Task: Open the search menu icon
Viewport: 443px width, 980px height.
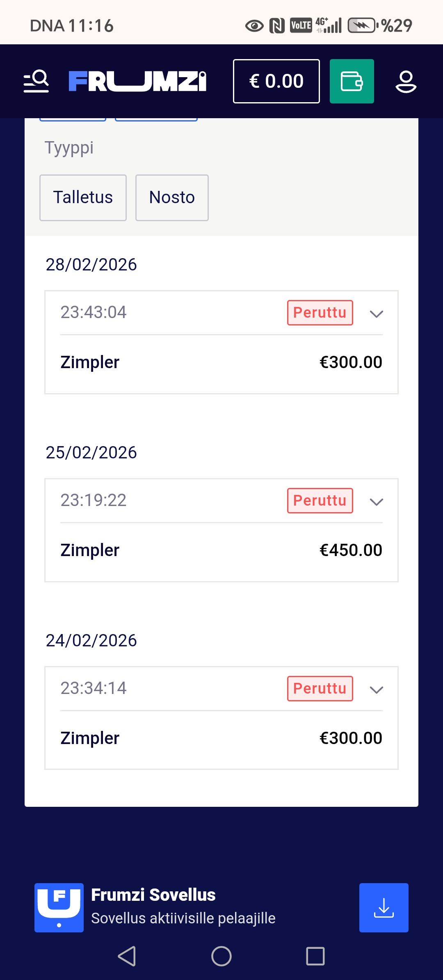Action: pyautogui.click(x=36, y=81)
